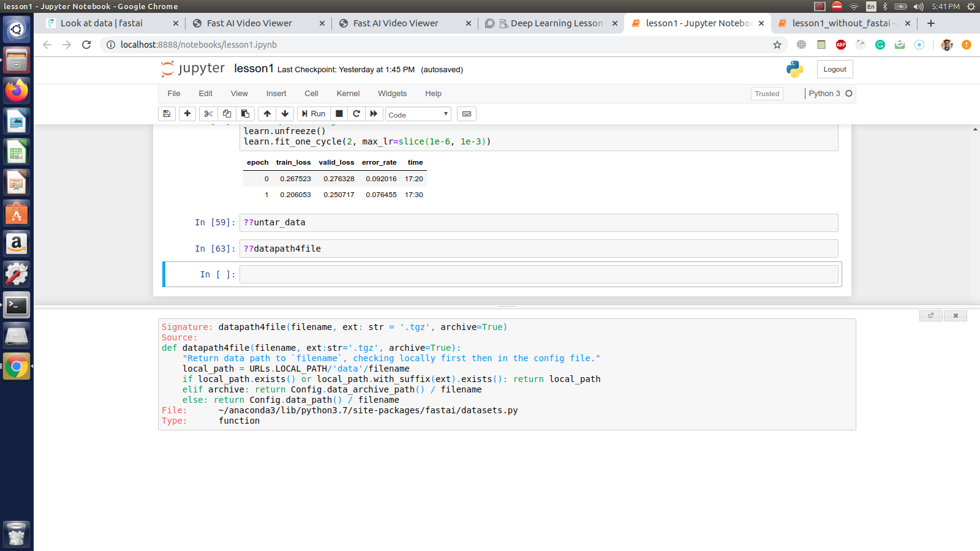Paste cells using the clipboard paste icon
980x551 pixels.
click(x=245, y=114)
